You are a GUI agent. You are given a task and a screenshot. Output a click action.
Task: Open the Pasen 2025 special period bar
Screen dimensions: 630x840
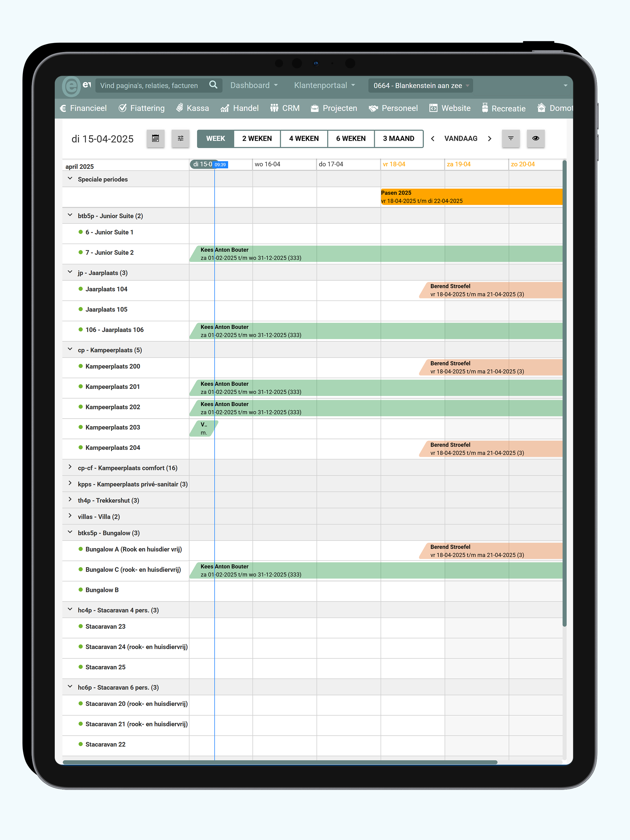point(472,197)
